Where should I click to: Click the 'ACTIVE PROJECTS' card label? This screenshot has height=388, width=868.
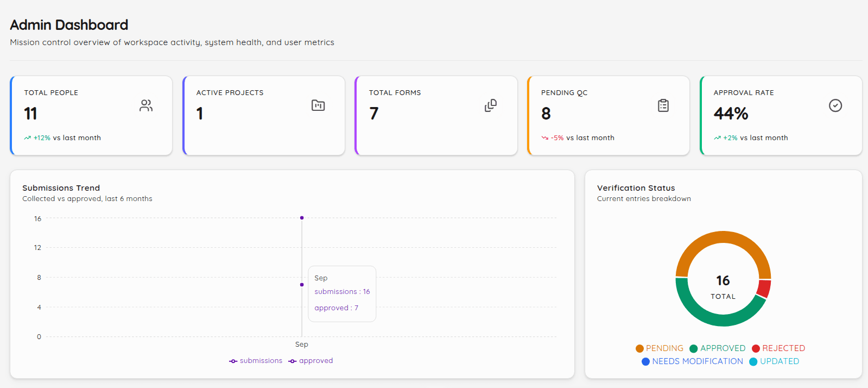click(x=230, y=93)
